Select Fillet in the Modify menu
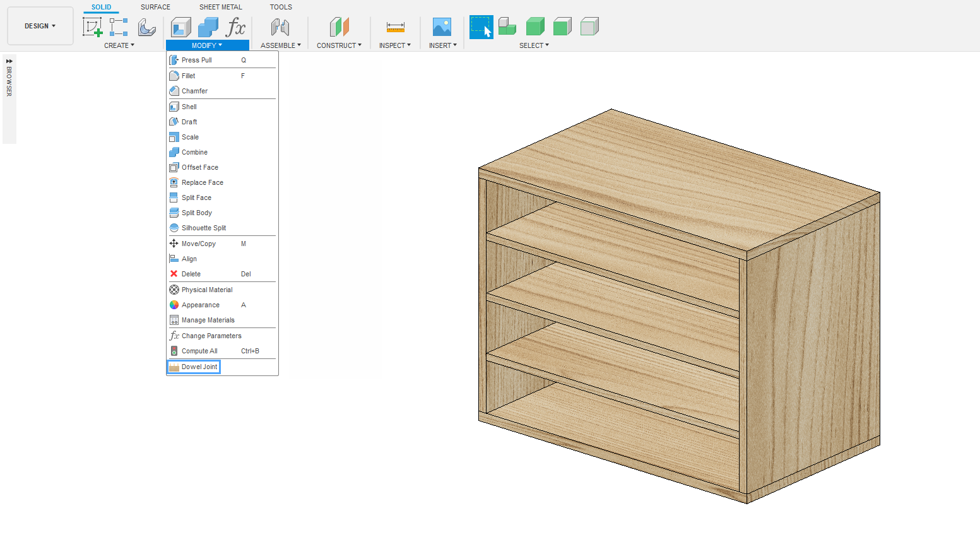Viewport: 980px width, 542px height. click(189, 76)
